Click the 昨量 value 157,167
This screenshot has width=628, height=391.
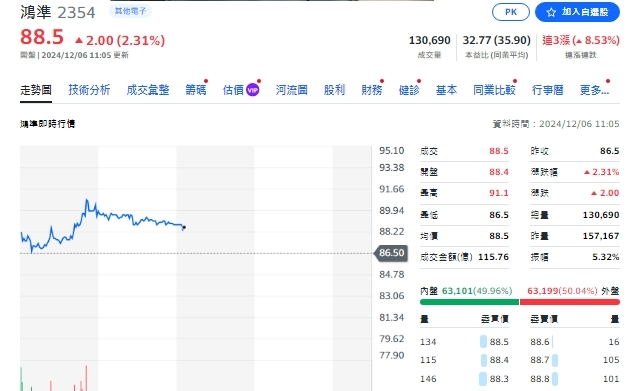coord(601,236)
